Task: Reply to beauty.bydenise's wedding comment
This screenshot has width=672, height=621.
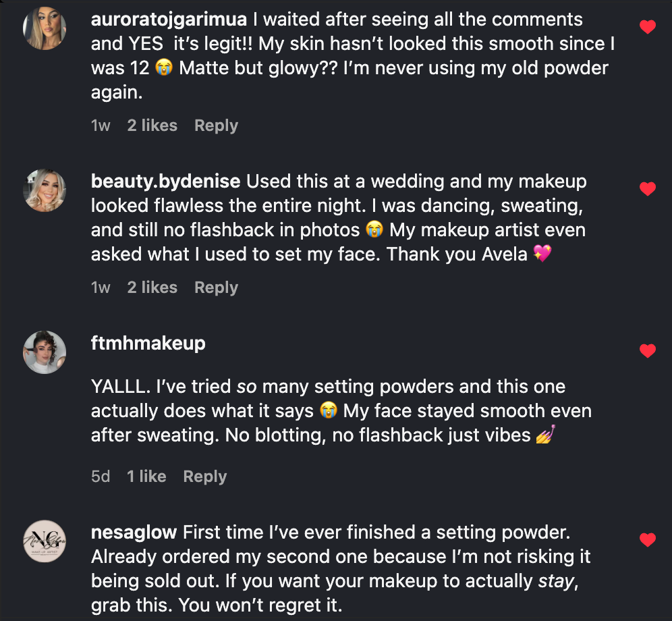Action: pyautogui.click(x=216, y=288)
